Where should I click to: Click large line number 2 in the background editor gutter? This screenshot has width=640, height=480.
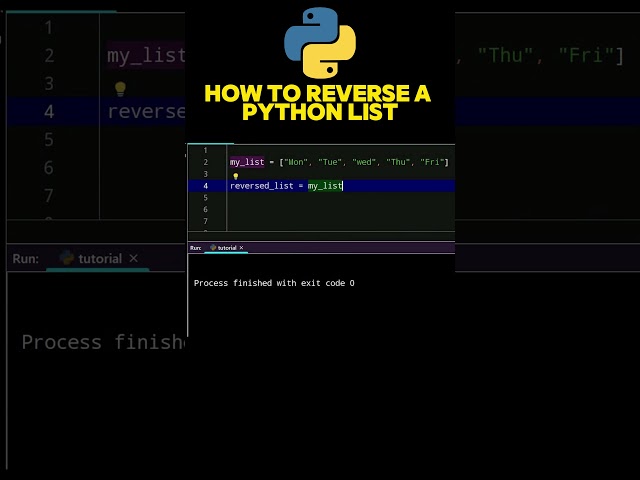pyautogui.click(x=49, y=56)
